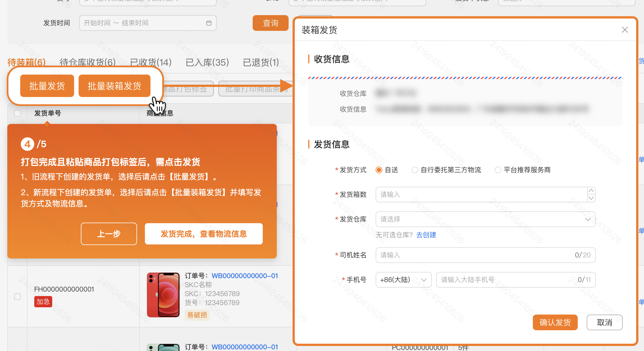
Task: Click the 发货完成，查看物流信息 button
Action: click(204, 234)
